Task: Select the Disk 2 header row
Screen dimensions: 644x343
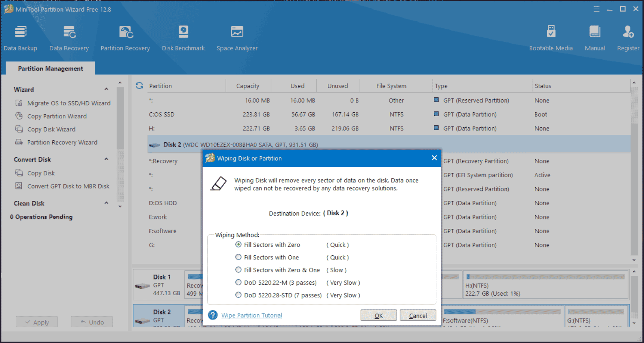Action: click(x=389, y=144)
